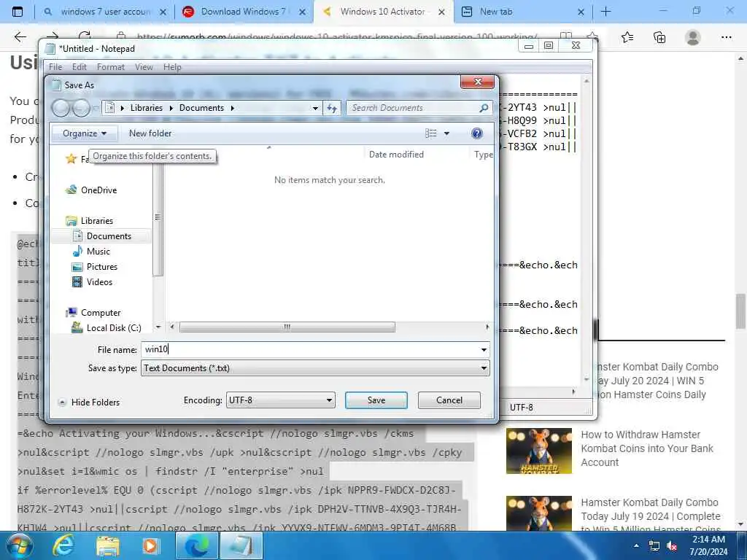This screenshot has height=560, width=747.
Task: Open the Save as type combo box
Action: [x=315, y=368]
